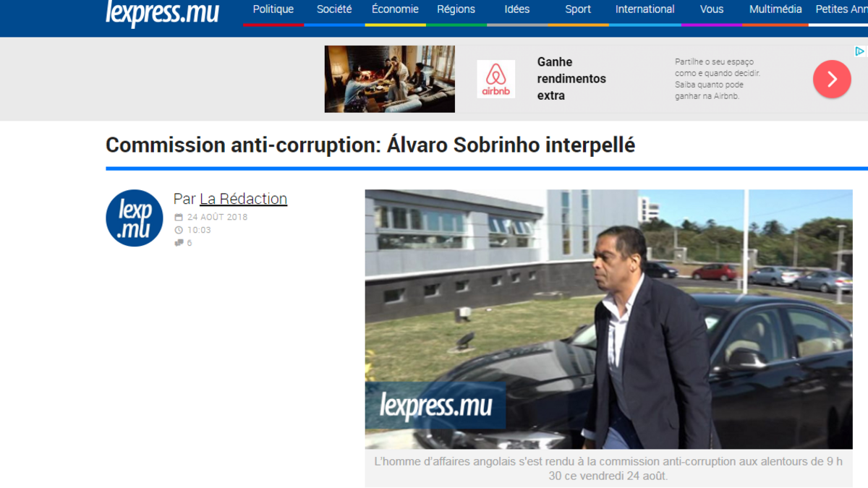This screenshot has height=488, width=868.
Task: Open the Politique menu section
Action: [273, 9]
